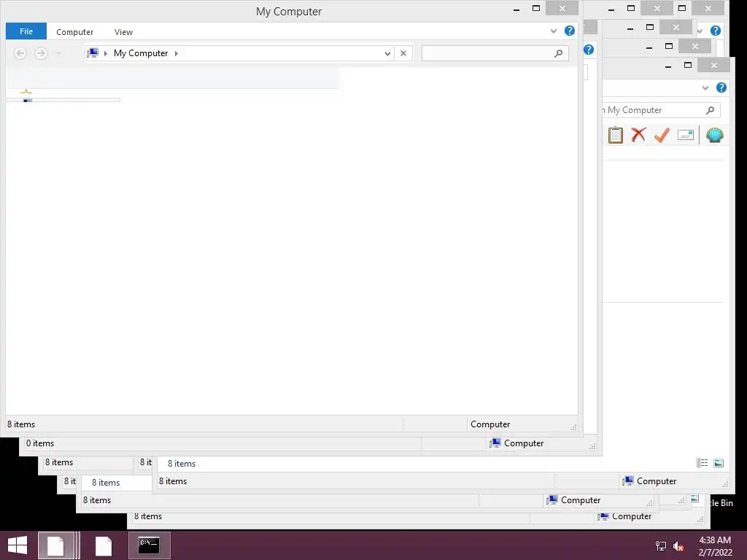
Task: Click the magnifier in the Search My Computer field
Action: tap(711, 110)
